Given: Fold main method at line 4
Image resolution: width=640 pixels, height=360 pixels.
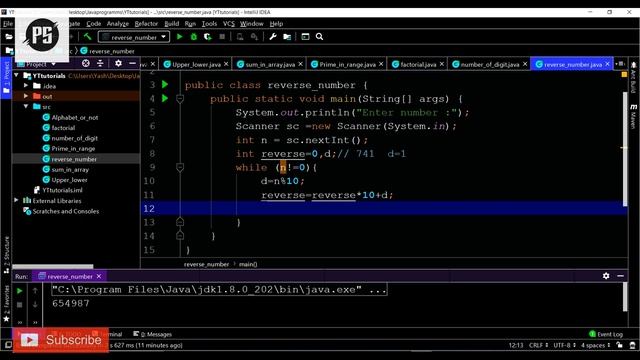Looking at the screenshot, I should click(180, 99).
